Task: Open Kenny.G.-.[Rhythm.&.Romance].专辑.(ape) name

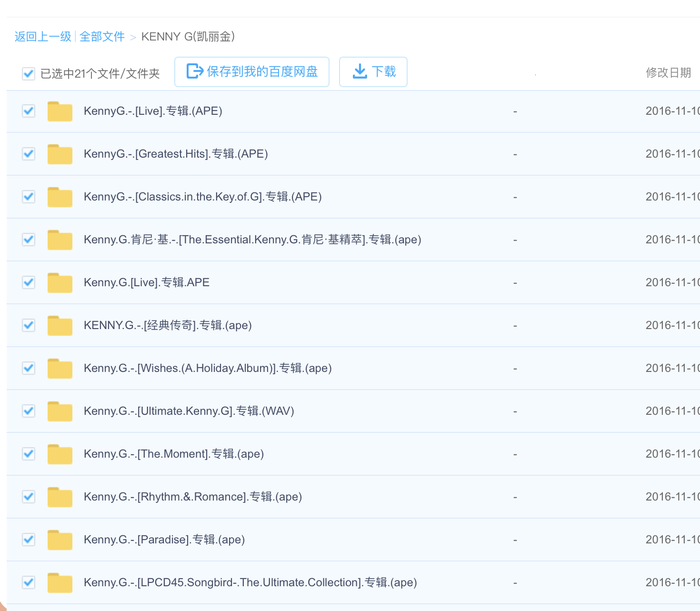Action: pyautogui.click(x=193, y=497)
